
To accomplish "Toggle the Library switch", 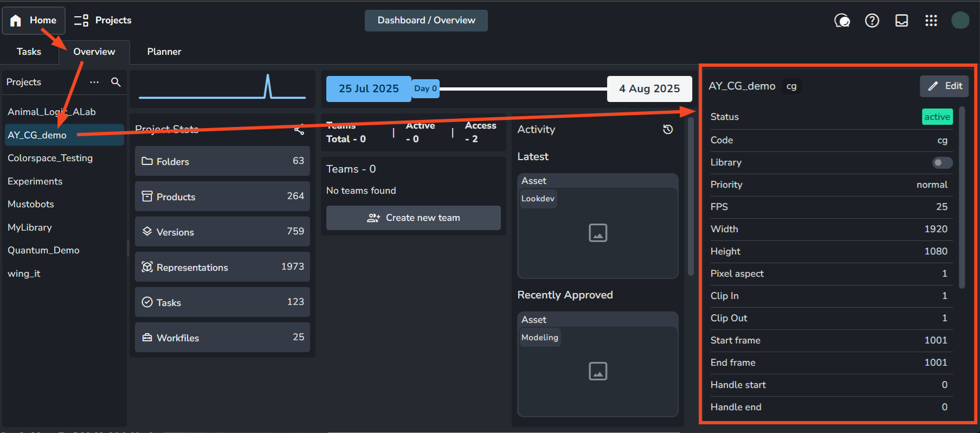I will coord(942,162).
